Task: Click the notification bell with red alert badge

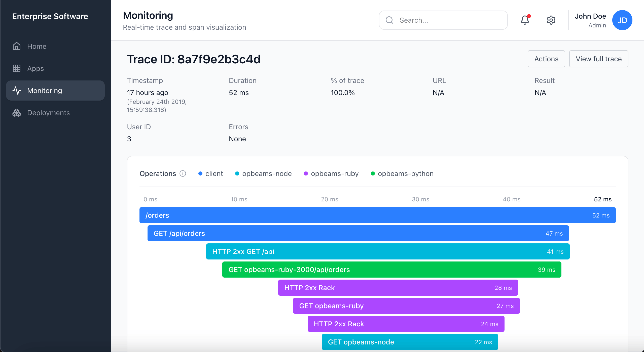Action: pos(525,20)
